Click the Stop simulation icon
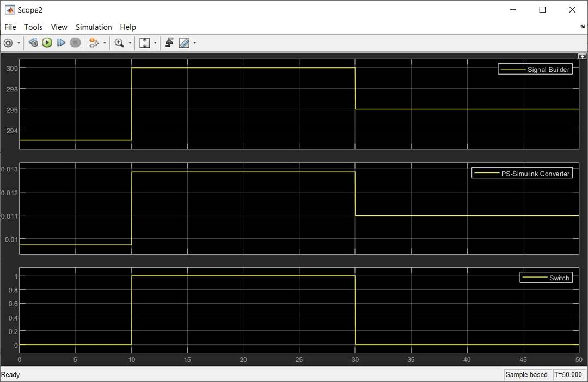The image size is (588, 382). 75,42
